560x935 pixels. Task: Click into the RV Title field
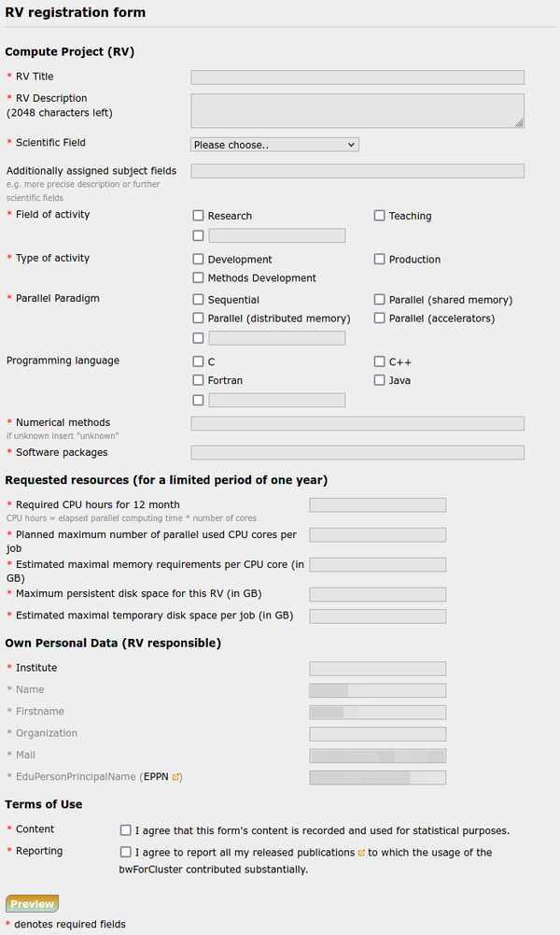tap(357, 77)
